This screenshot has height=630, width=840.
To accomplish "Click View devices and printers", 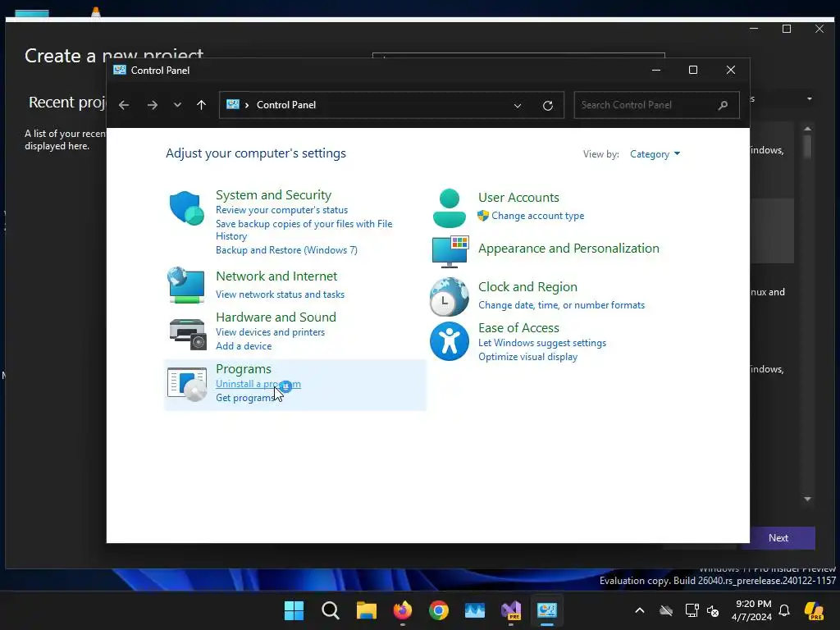I will tap(270, 332).
